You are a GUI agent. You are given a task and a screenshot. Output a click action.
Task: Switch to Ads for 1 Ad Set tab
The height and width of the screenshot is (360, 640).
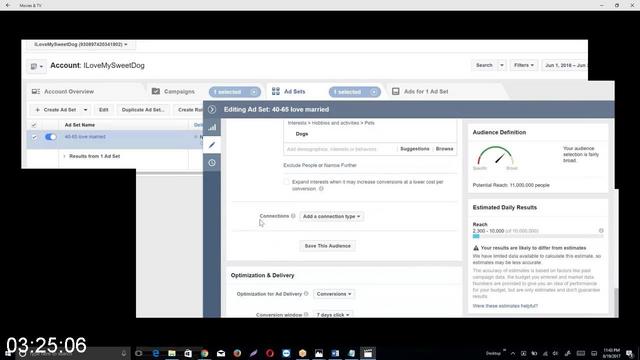point(426,91)
